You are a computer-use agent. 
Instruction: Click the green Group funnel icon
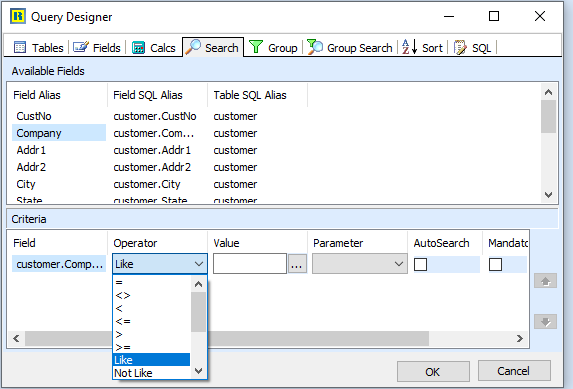point(256,47)
